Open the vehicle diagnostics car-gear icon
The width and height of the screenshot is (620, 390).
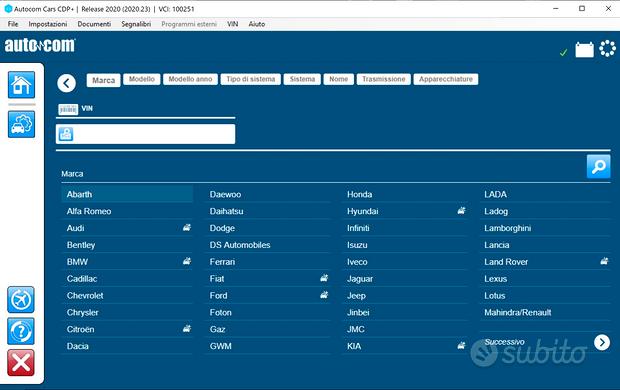[x=21, y=124]
